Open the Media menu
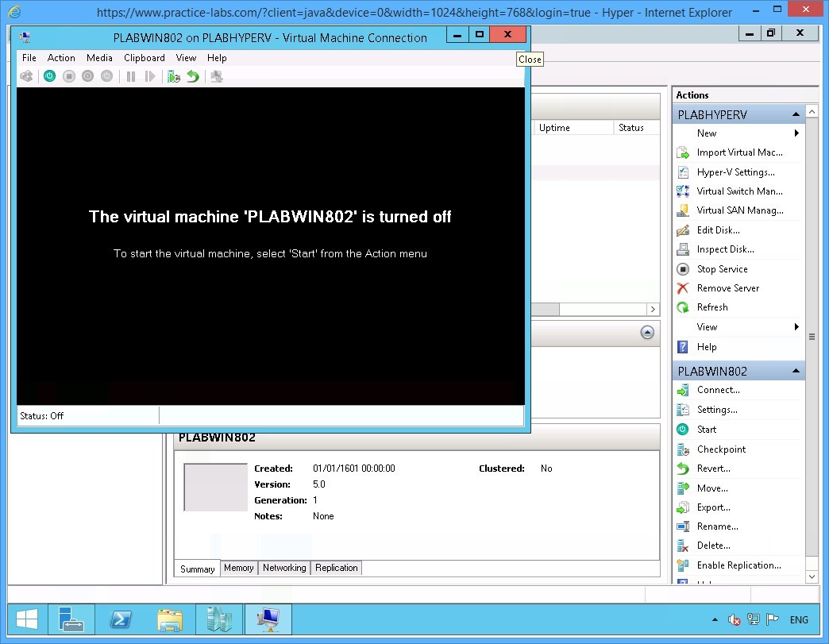The width and height of the screenshot is (829, 644). [99, 57]
